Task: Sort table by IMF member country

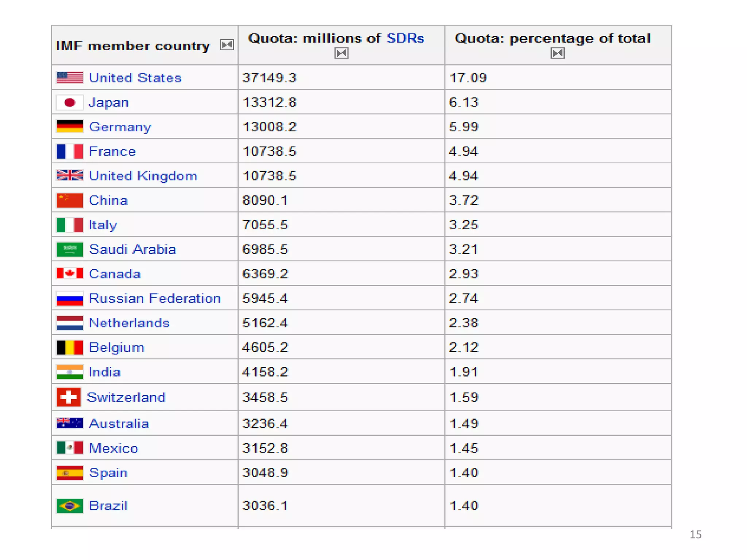Action: coord(227,45)
